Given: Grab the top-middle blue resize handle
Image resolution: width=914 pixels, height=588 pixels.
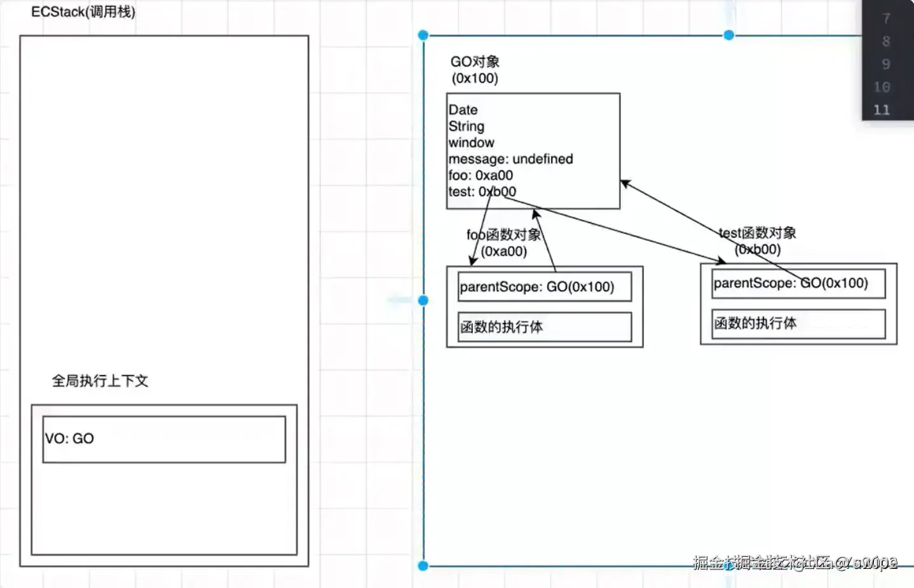Looking at the screenshot, I should pos(729,36).
